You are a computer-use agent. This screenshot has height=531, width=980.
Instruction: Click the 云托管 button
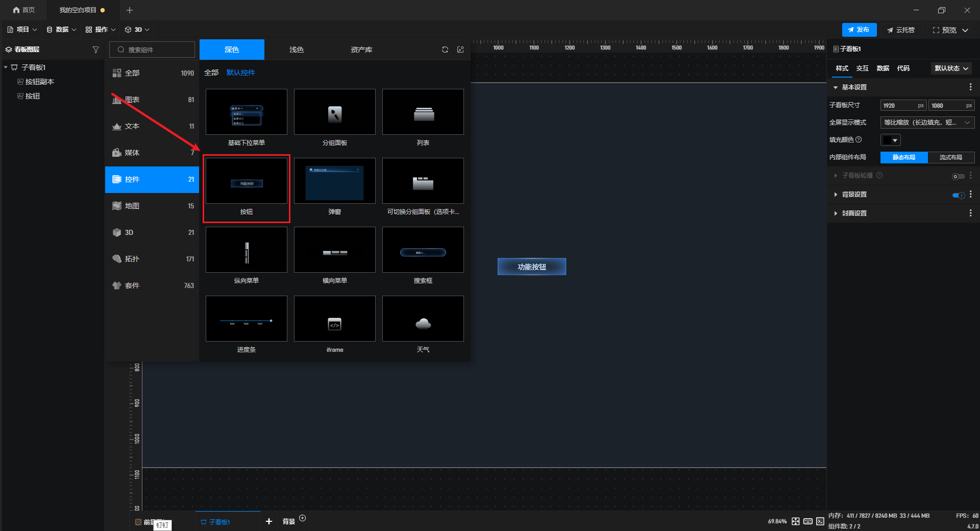901,30
